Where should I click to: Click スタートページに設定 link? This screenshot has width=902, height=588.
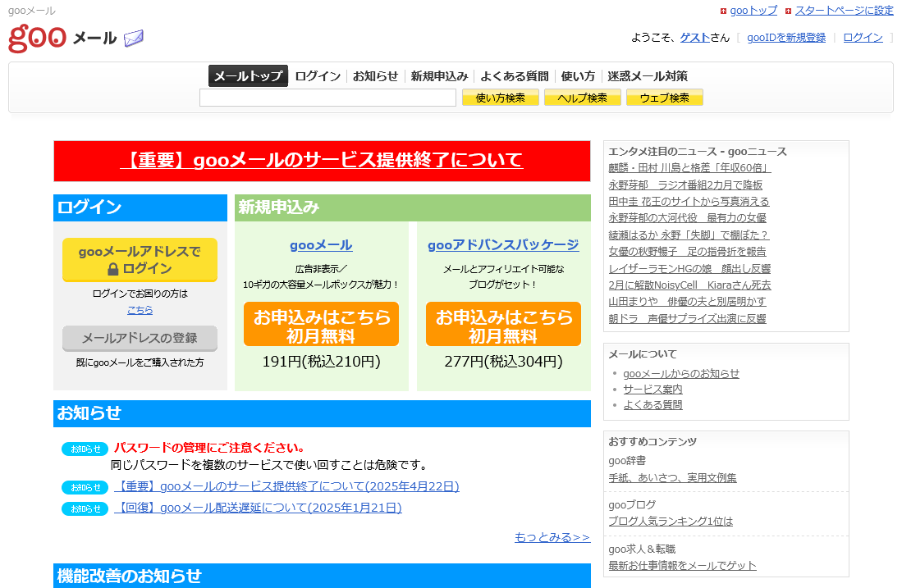(844, 11)
